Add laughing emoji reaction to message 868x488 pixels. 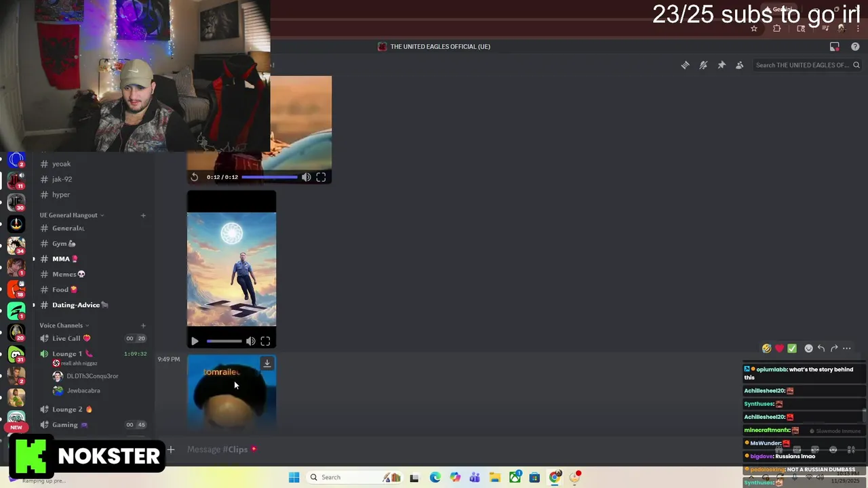click(766, 348)
